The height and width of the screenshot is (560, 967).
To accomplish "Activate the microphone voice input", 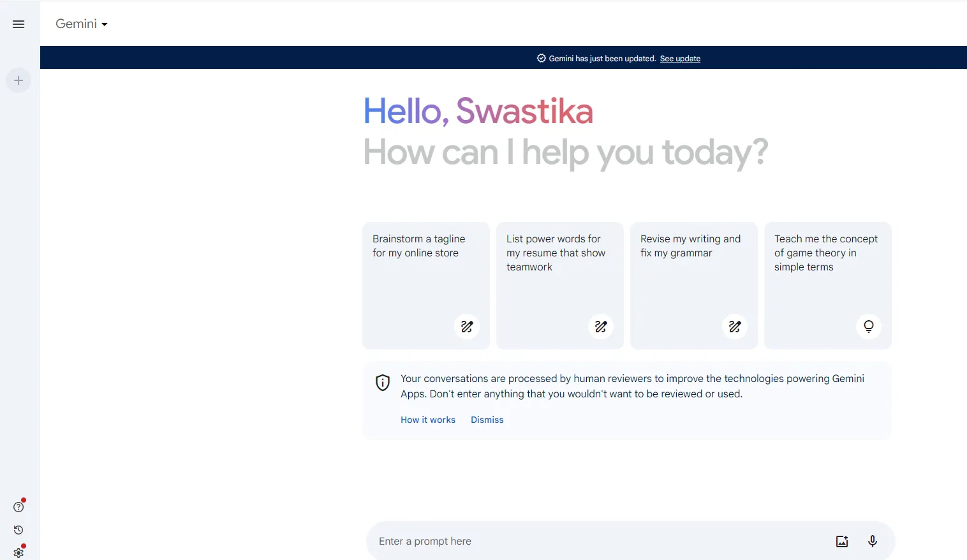I will pos(873,542).
